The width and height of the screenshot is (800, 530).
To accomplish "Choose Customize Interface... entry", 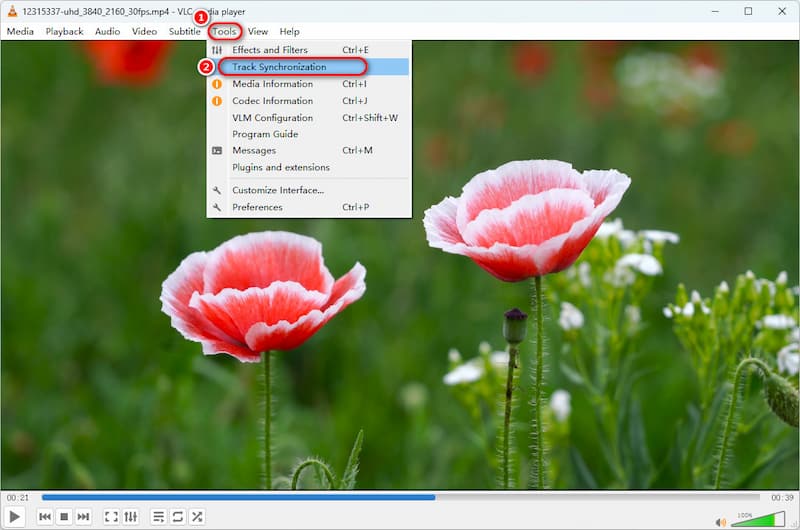I will tap(309, 190).
